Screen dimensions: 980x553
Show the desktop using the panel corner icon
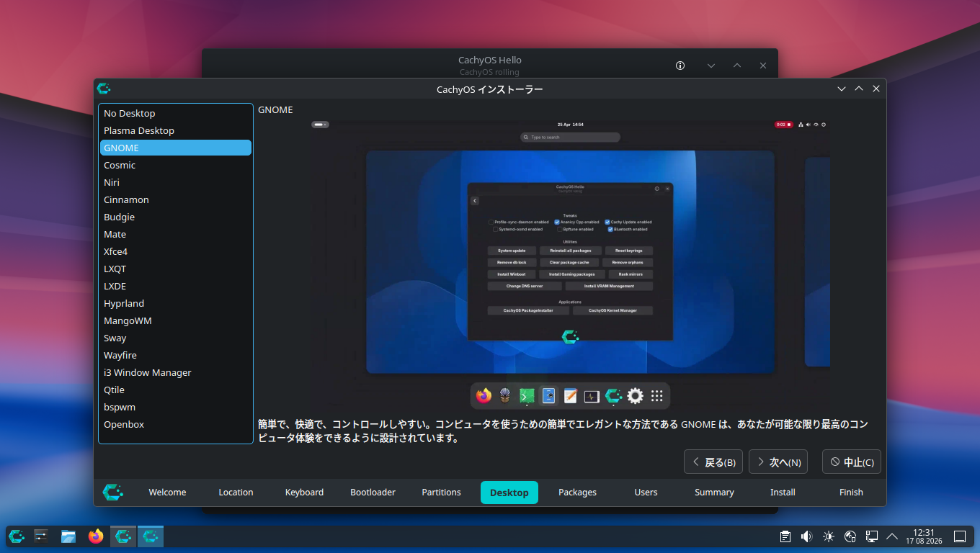pos(960,536)
